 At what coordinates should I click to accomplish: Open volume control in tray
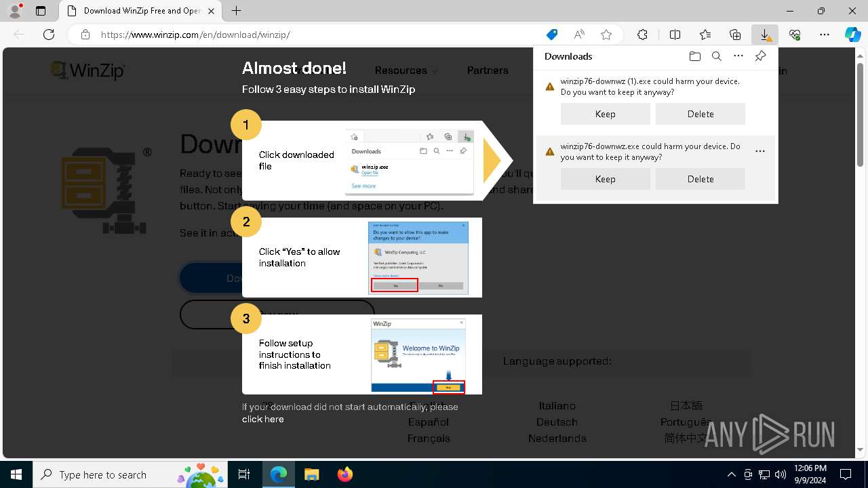tap(780, 474)
